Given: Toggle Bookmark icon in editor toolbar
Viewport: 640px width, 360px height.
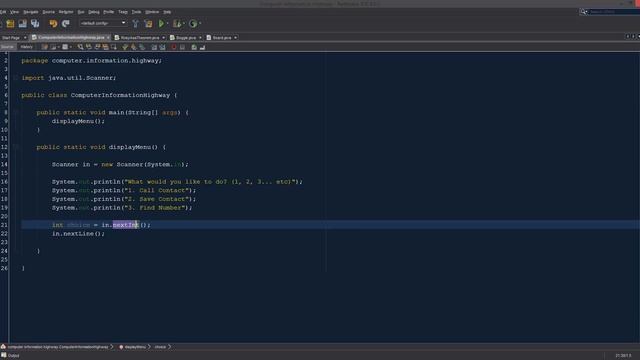Looking at the screenshot, I should click(x=142, y=47).
